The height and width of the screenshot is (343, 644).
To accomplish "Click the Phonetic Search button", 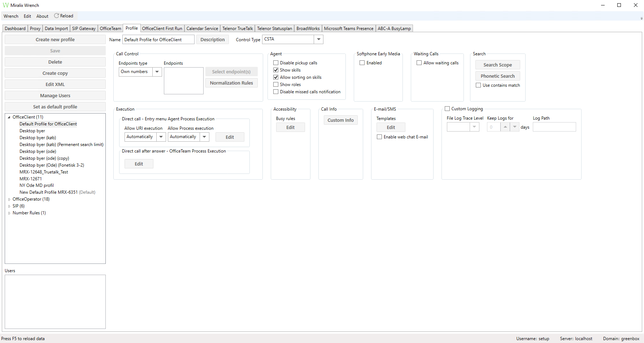I will click(498, 76).
